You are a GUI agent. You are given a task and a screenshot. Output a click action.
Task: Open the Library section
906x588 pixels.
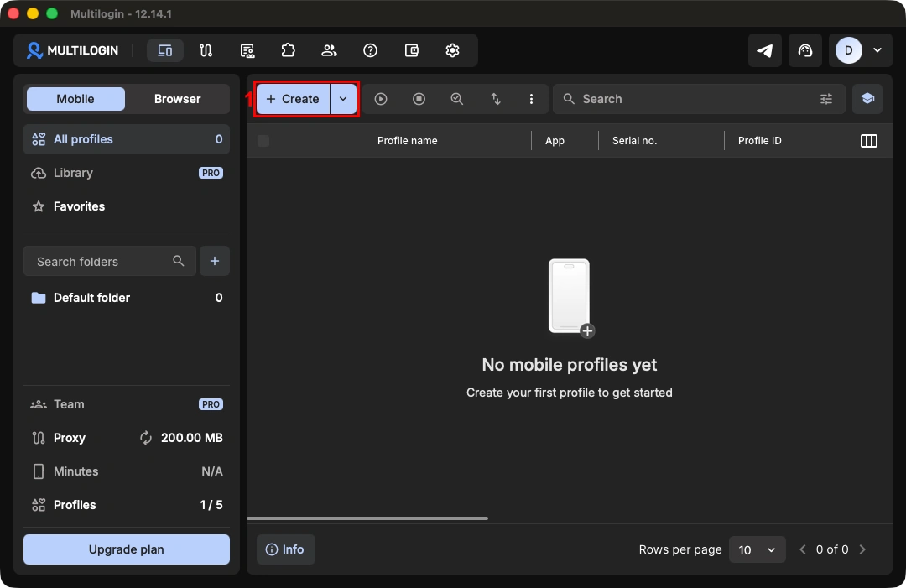click(x=127, y=173)
